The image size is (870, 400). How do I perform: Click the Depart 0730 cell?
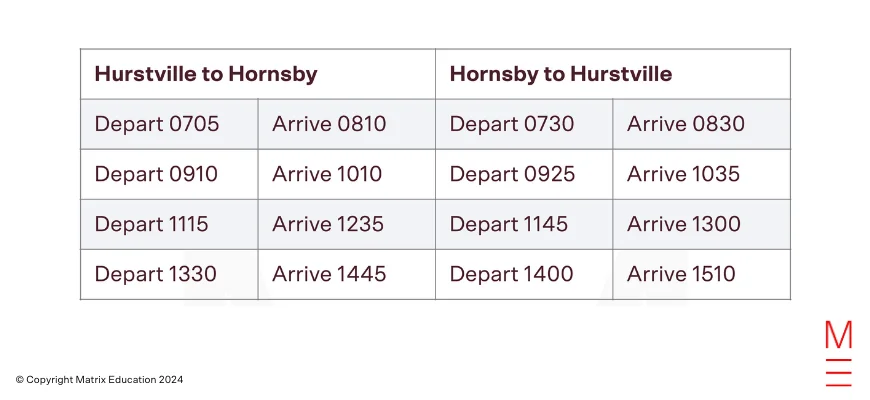click(x=524, y=124)
